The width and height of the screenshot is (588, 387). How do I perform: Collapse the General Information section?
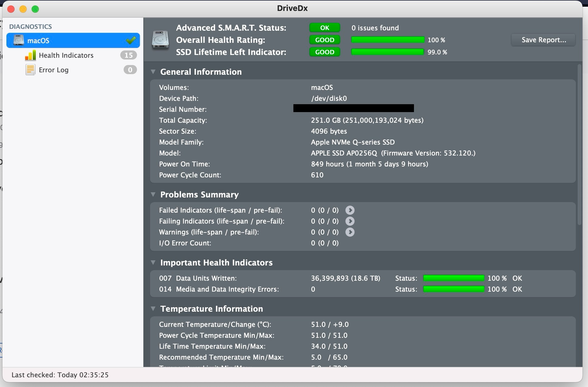(153, 72)
